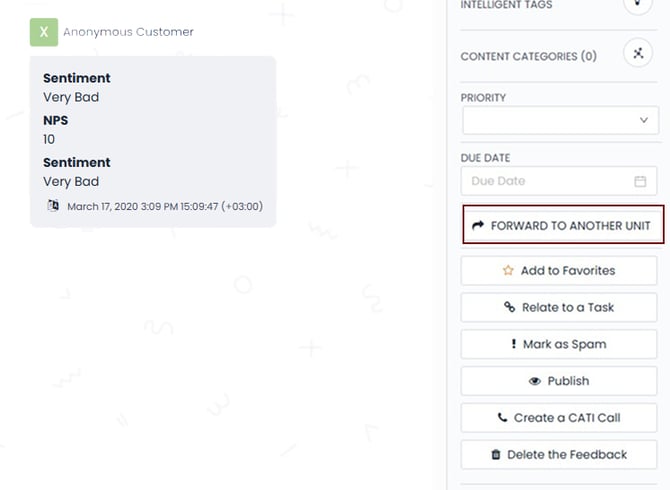Click the Anonymous Customer avatar
670x490 pixels.
tap(44, 32)
